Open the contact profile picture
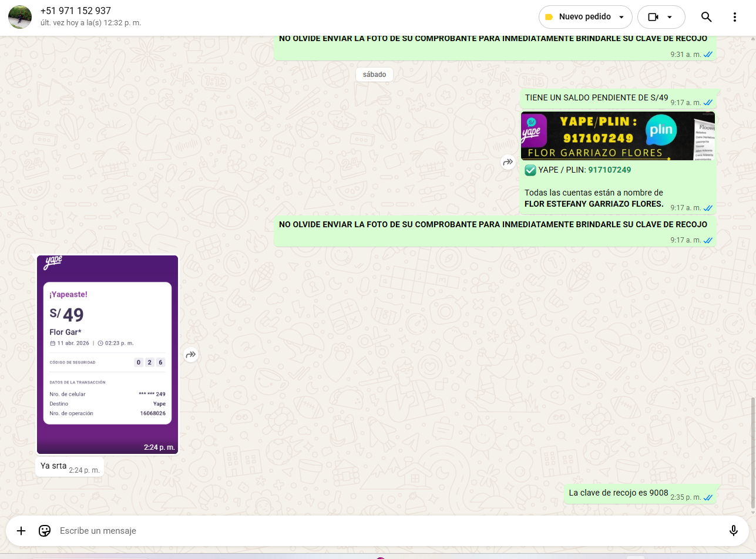Image resolution: width=756 pixels, height=559 pixels. pyautogui.click(x=20, y=17)
